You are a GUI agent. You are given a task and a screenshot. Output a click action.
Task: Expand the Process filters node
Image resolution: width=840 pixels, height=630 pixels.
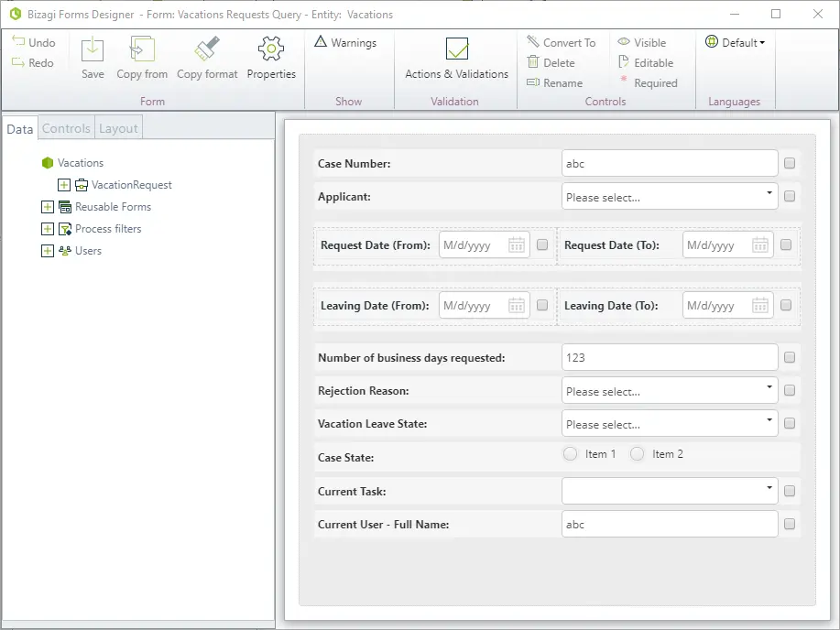(x=47, y=229)
